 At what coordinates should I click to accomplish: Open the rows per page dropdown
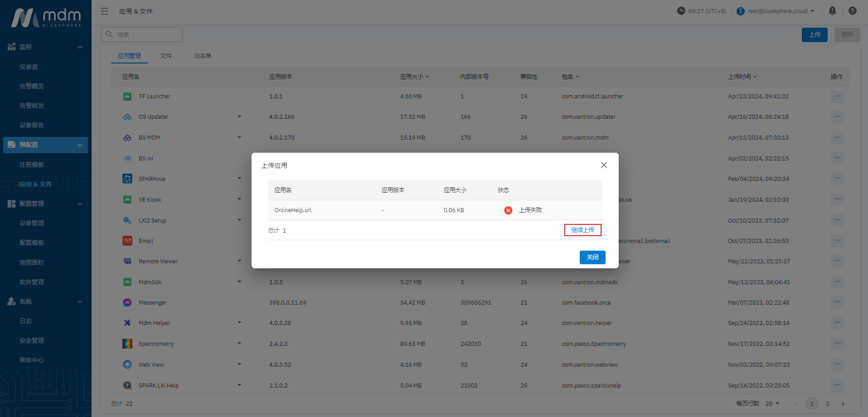click(772, 403)
